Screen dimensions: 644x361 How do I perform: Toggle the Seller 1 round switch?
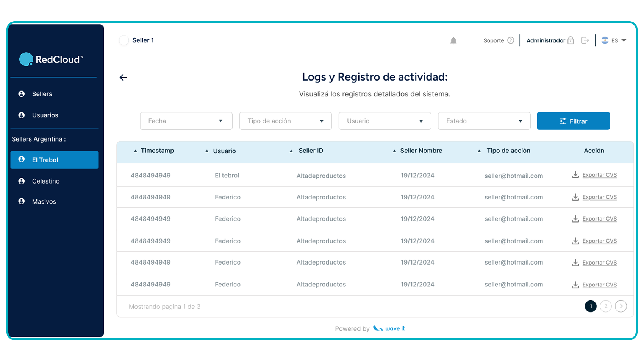point(124,40)
